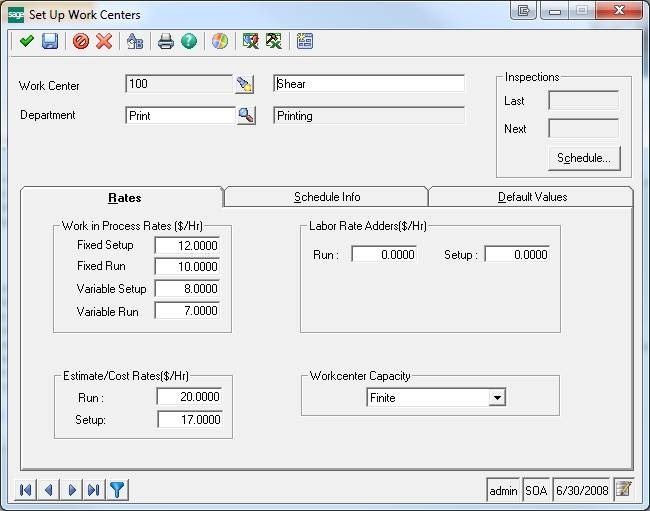Click the Labor Rate Adders Setup field
This screenshot has height=511, width=650.
(x=516, y=255)
